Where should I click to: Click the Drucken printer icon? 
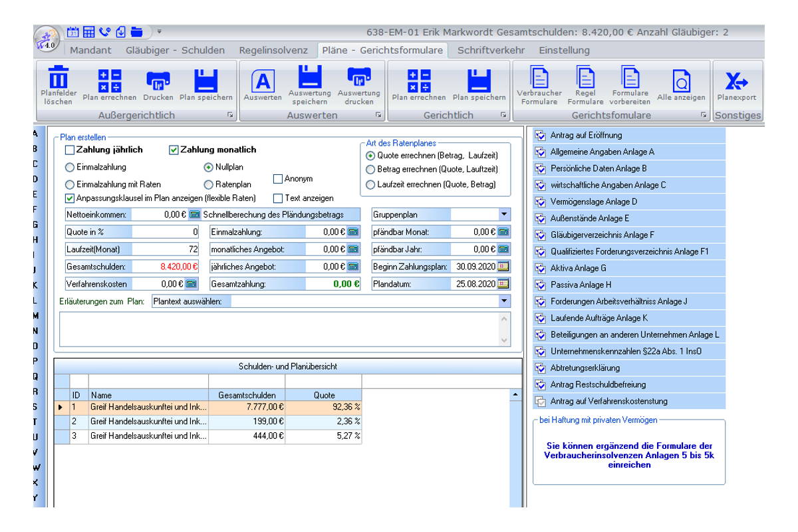158,80
